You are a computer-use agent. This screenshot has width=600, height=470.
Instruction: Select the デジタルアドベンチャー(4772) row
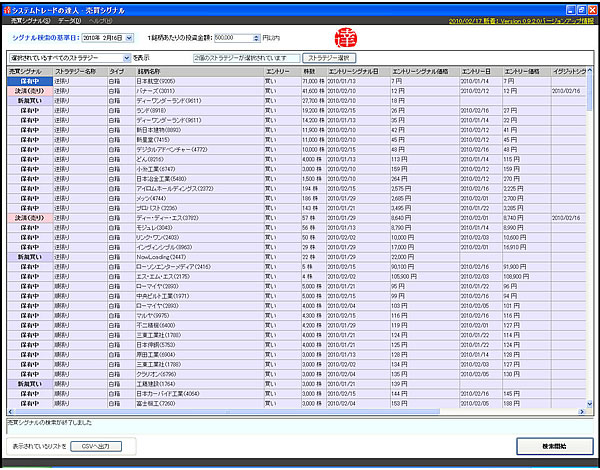pos(297,150)
